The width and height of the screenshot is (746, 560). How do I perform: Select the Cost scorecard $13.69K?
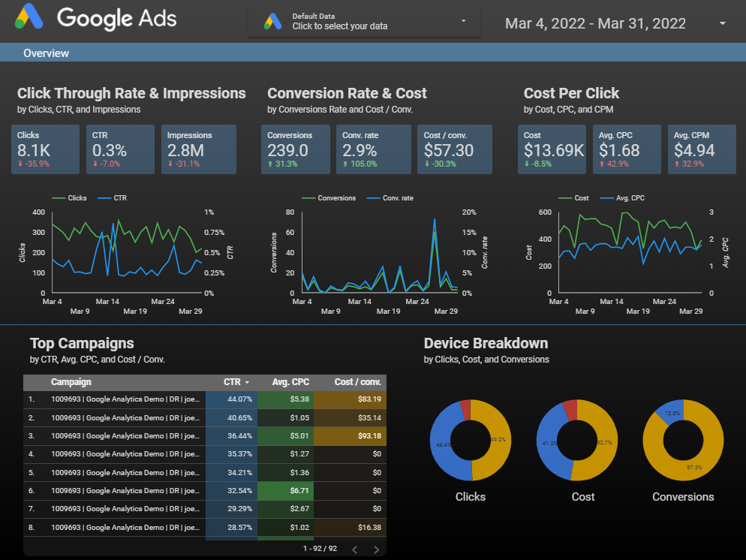pos(552,149)
